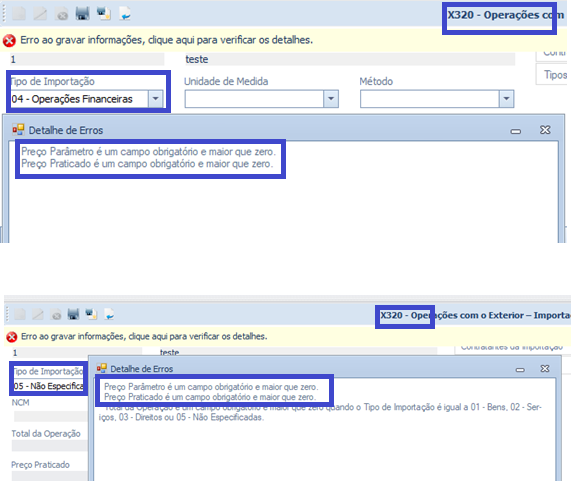Minimize the Detalhe de Erros panel below Unidade de Medida
The height and width of the screenshot is (495, 584).
[515, 131]
